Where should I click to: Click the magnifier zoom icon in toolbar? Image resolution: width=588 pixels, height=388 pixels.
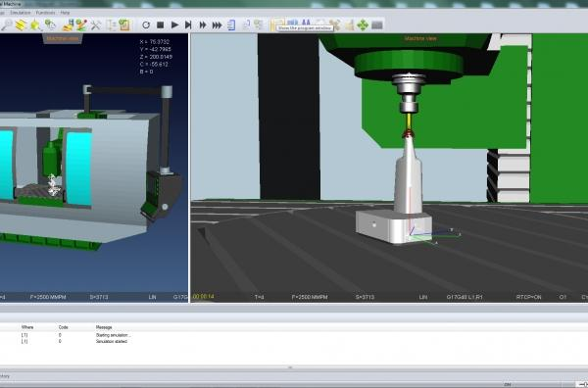[7, 25]
